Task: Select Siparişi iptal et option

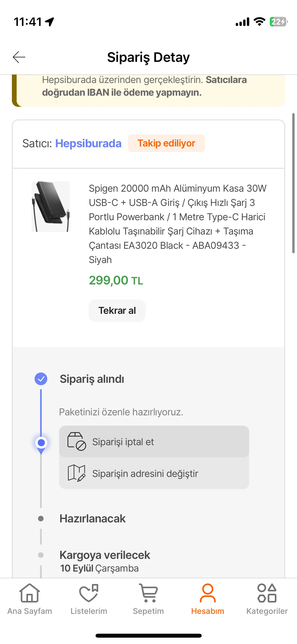Action: coord(123,442)
